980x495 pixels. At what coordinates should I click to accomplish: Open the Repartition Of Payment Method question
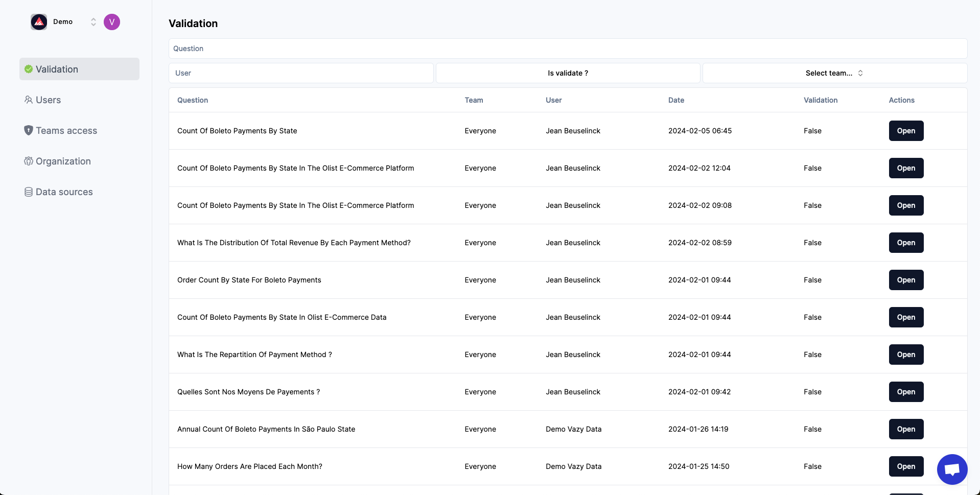pos(906,355)
